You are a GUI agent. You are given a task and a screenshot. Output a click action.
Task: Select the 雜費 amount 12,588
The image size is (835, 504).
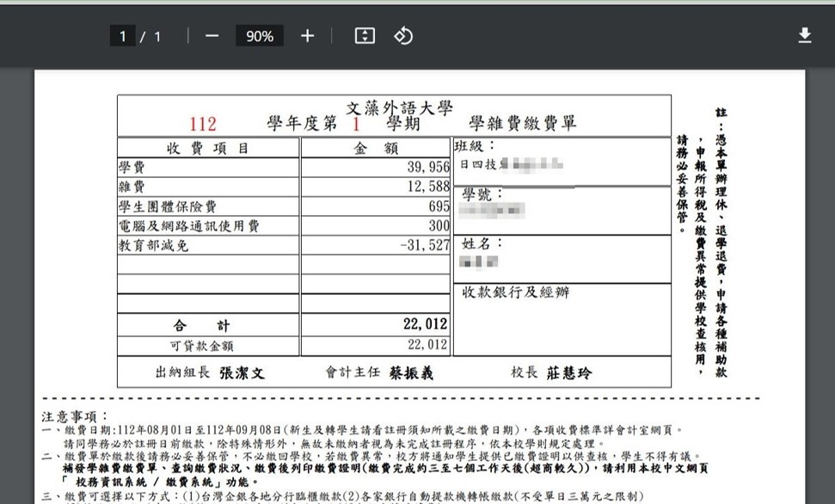[428, 187]
